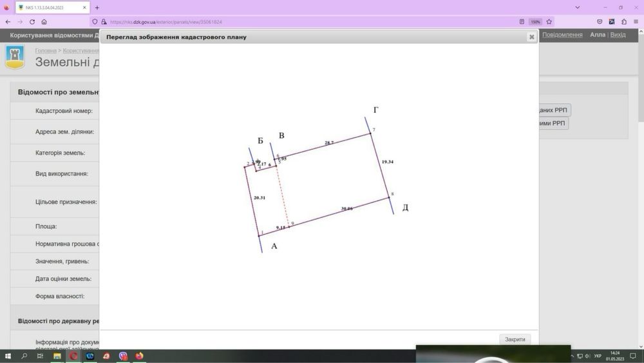This screenshot has height=363, width=644.
Task: Click the nks.dzk.gov.ua address bar
Action: point(304,22)
